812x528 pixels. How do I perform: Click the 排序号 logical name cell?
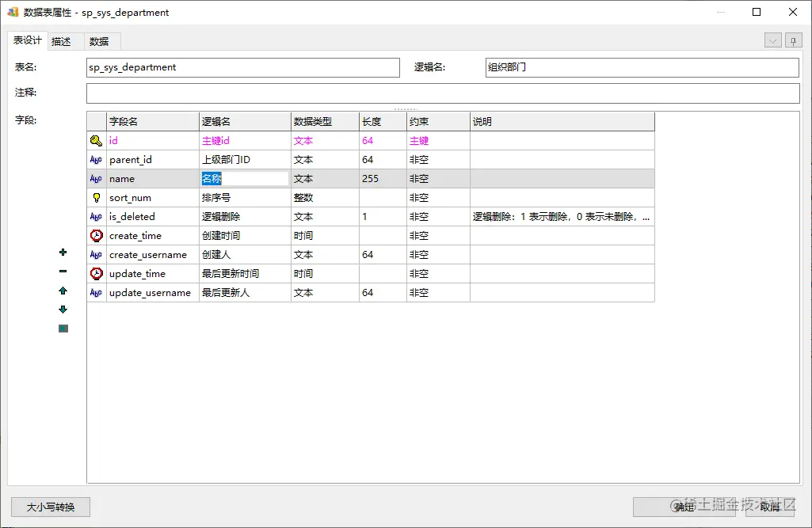coord(245,198)
